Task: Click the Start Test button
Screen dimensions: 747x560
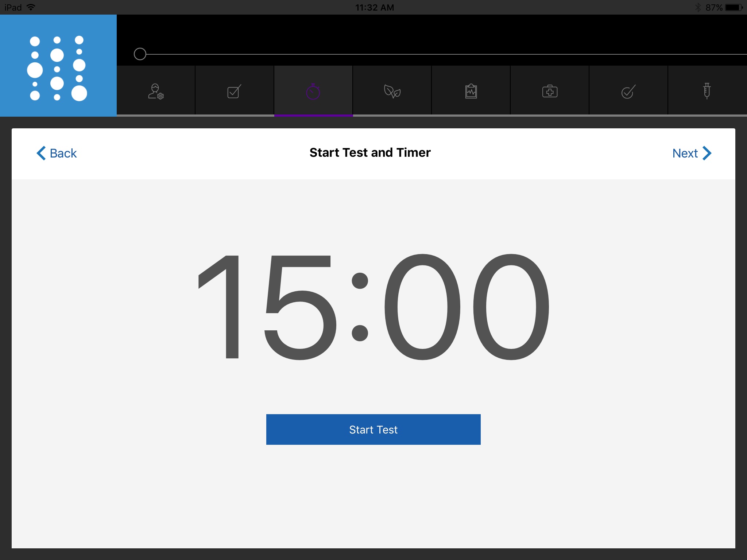Action: 373,429
